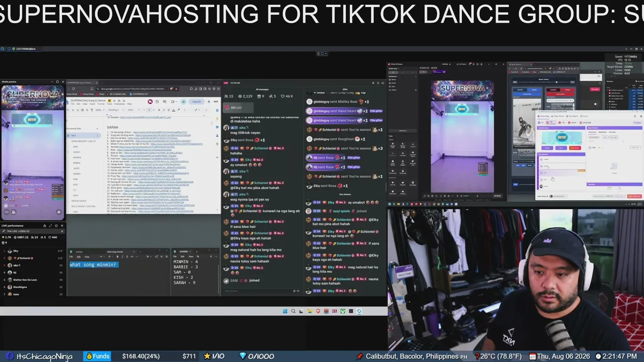
Task: Redo the edit in Google Docs
Action: [77, 110]
